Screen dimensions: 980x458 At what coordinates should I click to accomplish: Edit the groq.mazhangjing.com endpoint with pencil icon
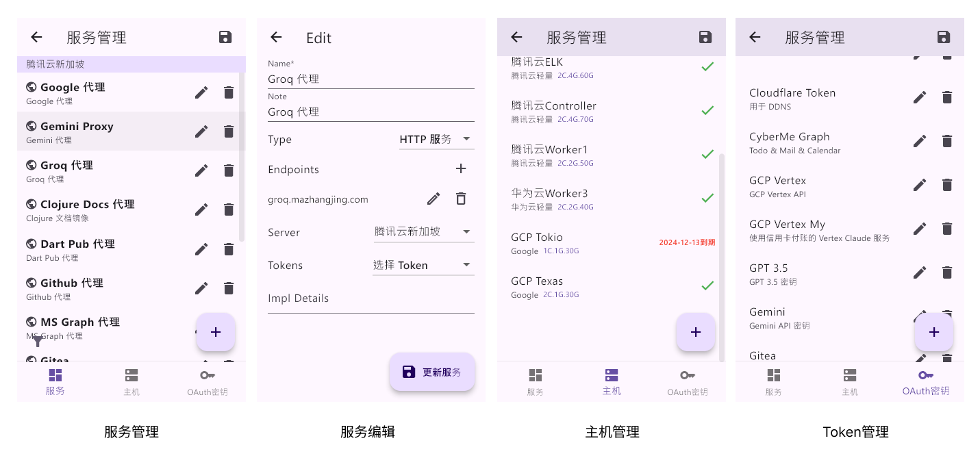433,199
